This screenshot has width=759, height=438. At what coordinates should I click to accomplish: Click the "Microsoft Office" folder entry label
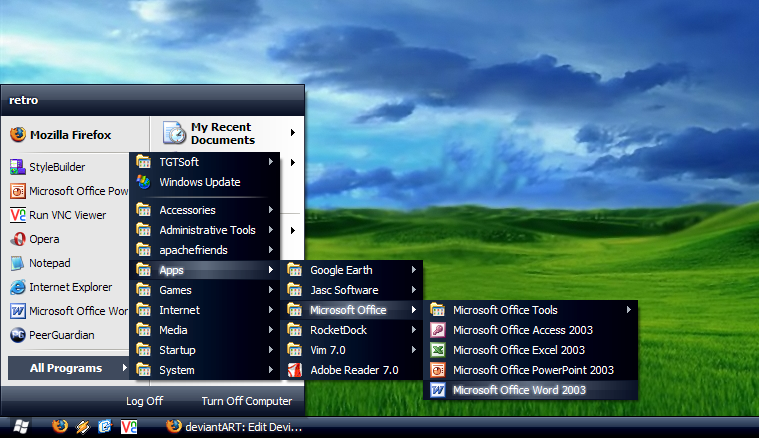pyautogui.click(x=348, y=310)
